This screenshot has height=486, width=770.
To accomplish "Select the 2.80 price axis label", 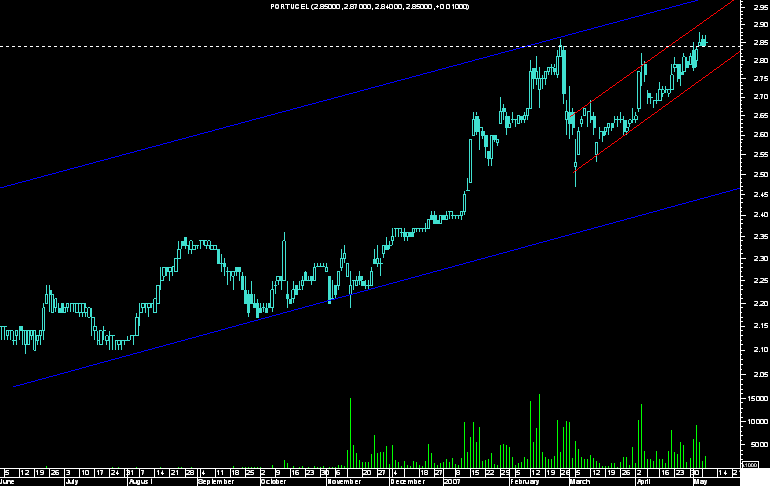I will click(761, 60).
